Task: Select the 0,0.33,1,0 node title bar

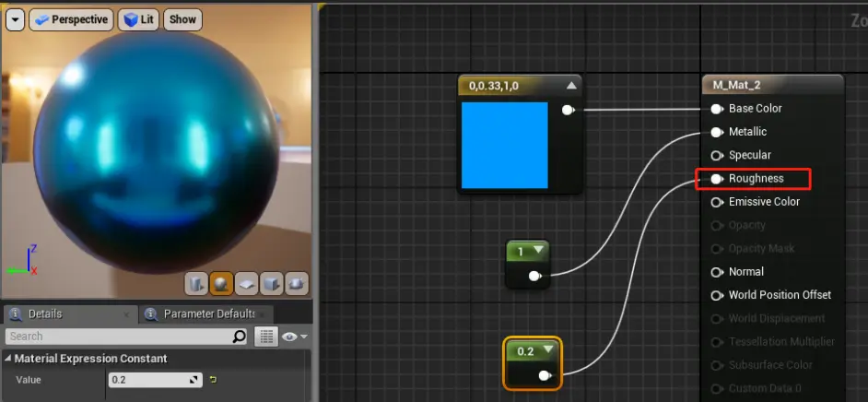Action: pos(520,86)
